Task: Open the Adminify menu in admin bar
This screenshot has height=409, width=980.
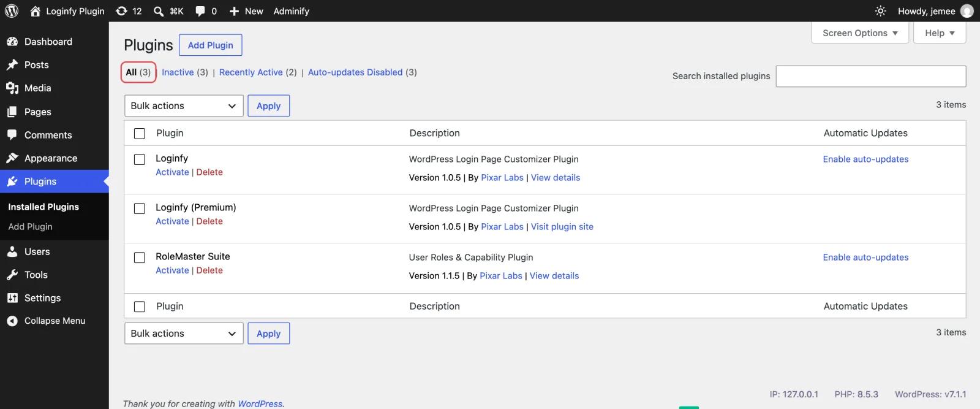Action: coord(291,11)
